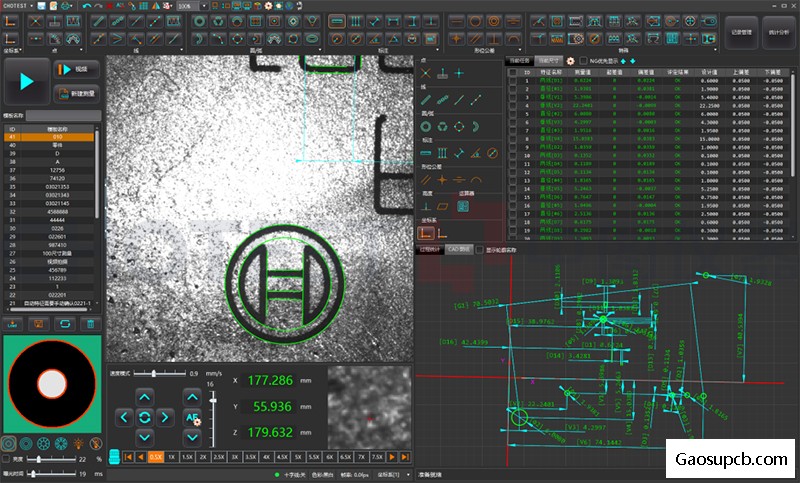The image size is (800, 483).
Task: Click the new measurement button
Action: 76,93
